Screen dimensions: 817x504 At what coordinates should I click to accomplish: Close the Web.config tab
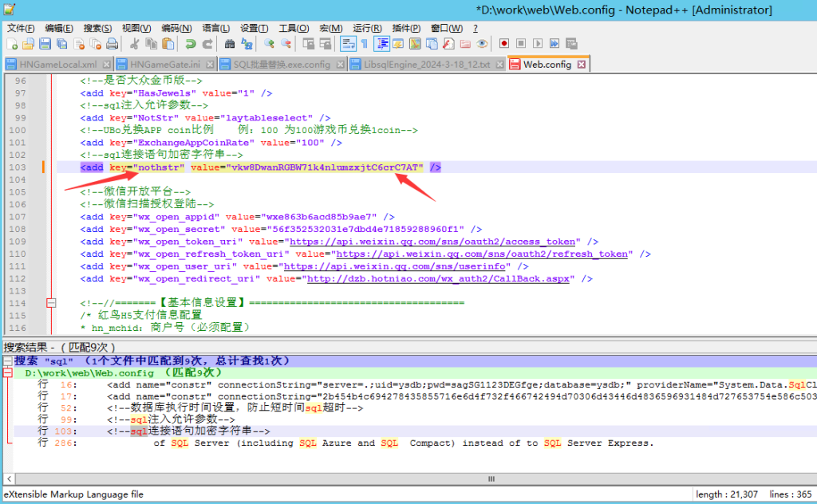(x=581, y=64)
